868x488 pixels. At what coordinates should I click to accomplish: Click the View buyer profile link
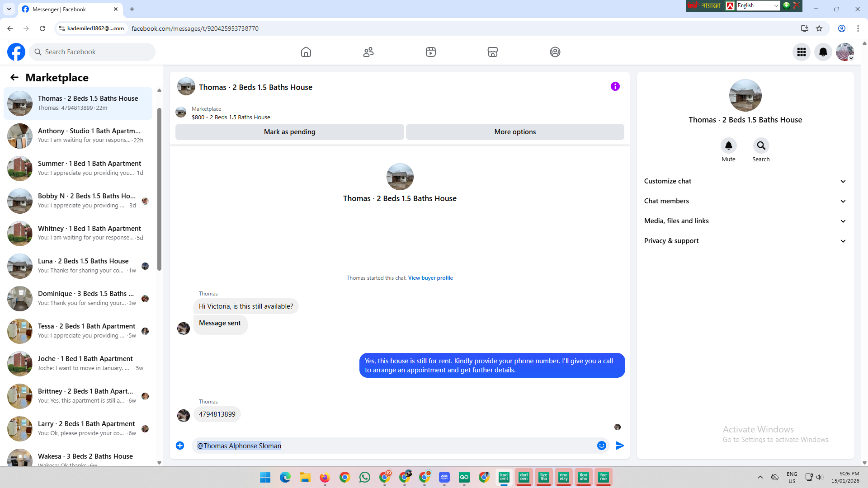(430, 278)
